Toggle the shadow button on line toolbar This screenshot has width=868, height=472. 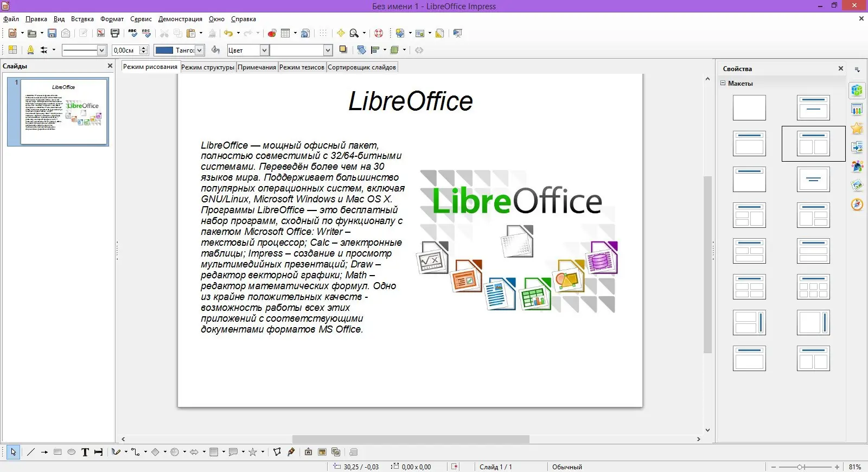pyautogui.click(x=343, y=50)
